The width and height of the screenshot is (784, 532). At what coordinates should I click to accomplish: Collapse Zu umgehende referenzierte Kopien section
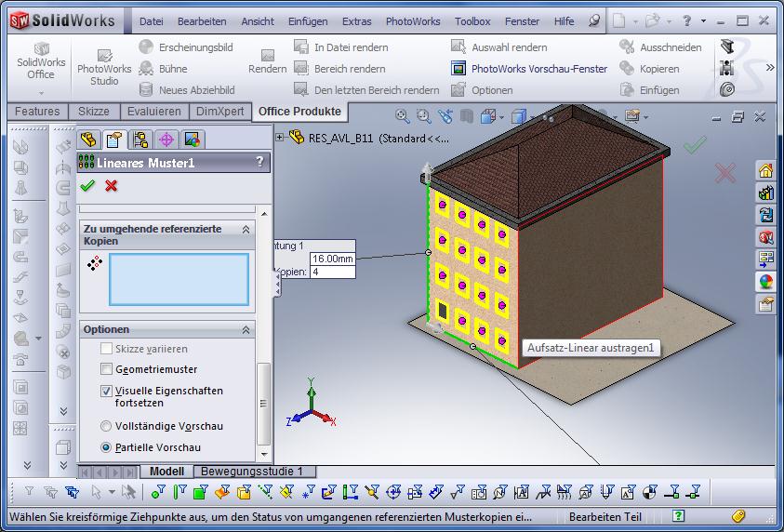(246, 229)
